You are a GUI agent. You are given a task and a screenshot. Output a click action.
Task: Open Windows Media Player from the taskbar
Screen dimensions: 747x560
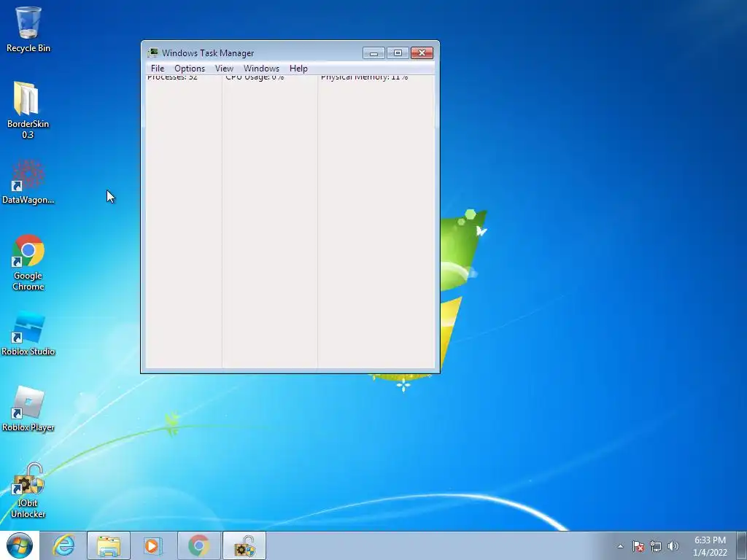[153, 545]
